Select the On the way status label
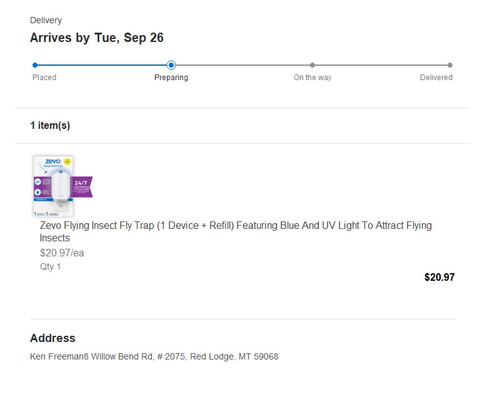This screenshot has height=404, width=500. pos(312,77)
